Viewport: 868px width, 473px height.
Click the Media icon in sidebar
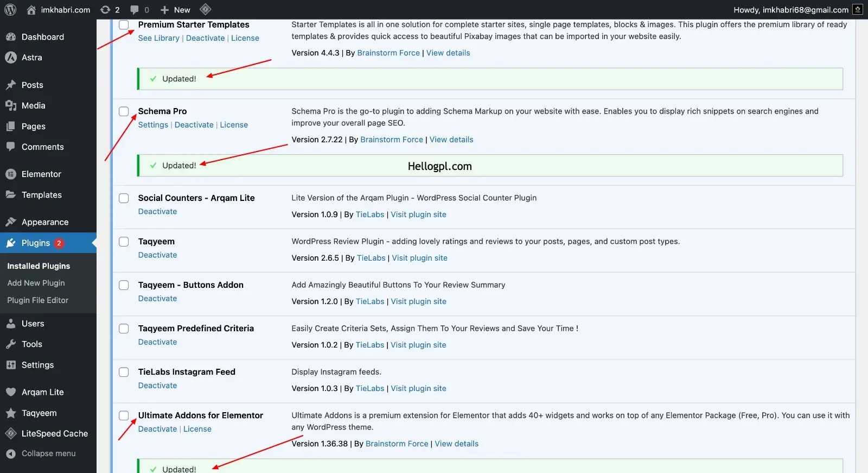coord(11,105)
